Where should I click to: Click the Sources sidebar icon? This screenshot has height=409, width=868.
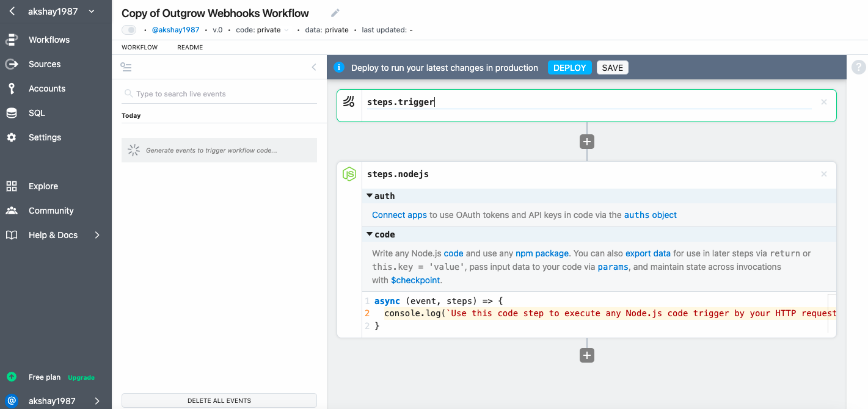click(x=12, y=64)
